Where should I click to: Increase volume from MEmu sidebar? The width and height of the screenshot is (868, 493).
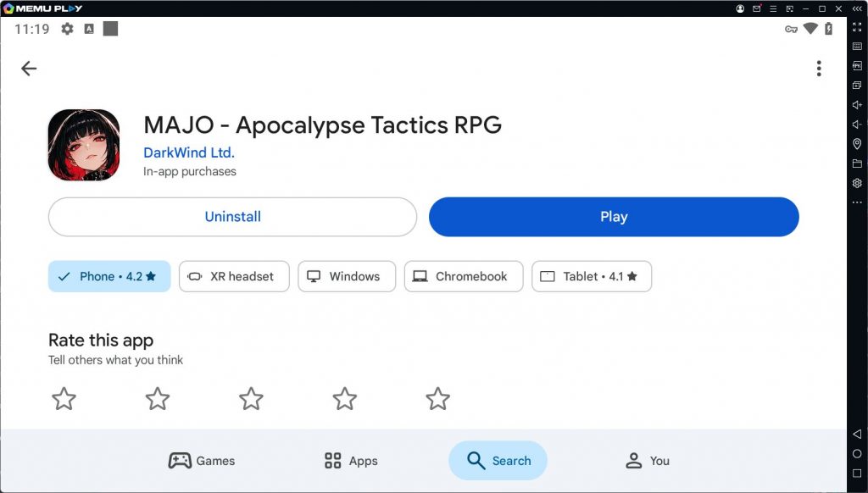pyautogui.click(x=857, y=104)
